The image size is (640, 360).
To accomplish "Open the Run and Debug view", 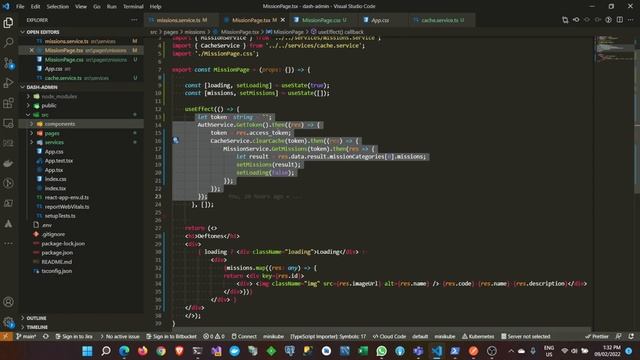I will click(x=8, y=83).
